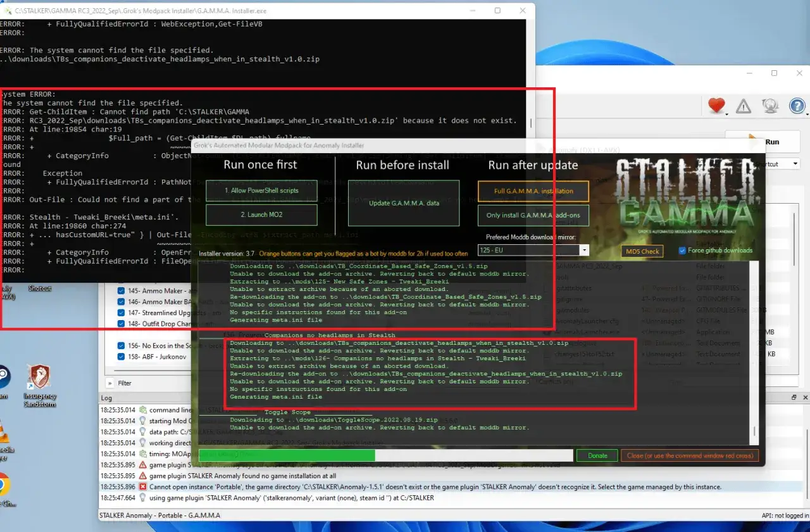Click the warning icon on the 18:25:35.895 'game plugin STALKER Anomaly says' row
This screenshot has width=810, height=532.
point(143,465)
